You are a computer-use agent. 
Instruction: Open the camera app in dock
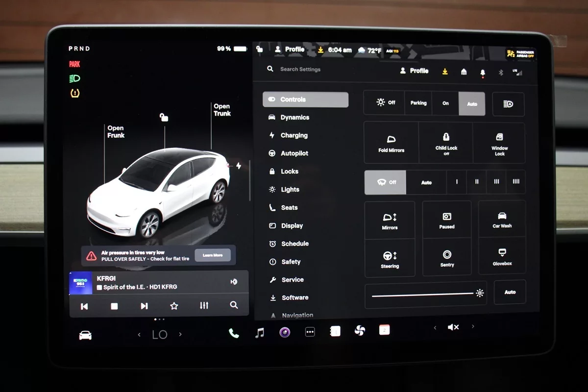tap(285, 333)
